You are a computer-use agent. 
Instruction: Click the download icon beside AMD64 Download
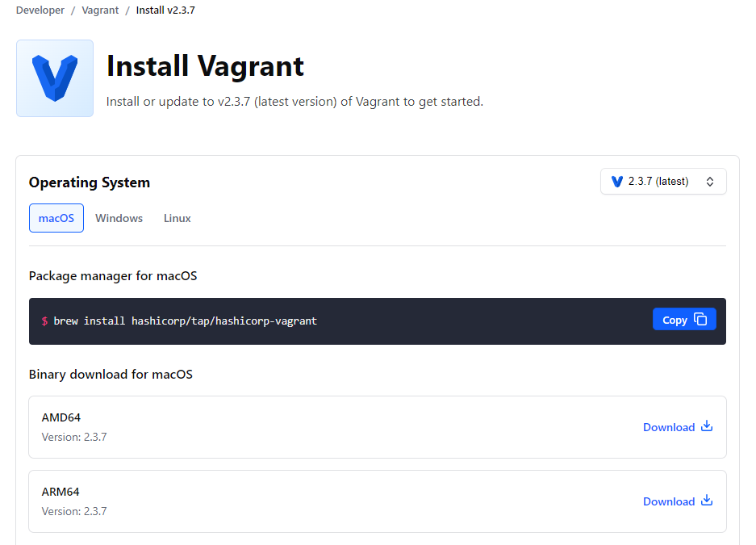(706, 426)
